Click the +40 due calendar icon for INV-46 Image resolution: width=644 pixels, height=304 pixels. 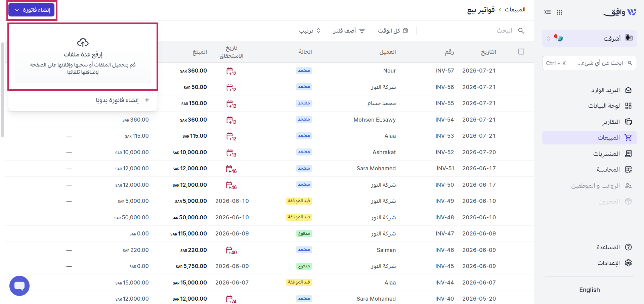pos(231,250)
